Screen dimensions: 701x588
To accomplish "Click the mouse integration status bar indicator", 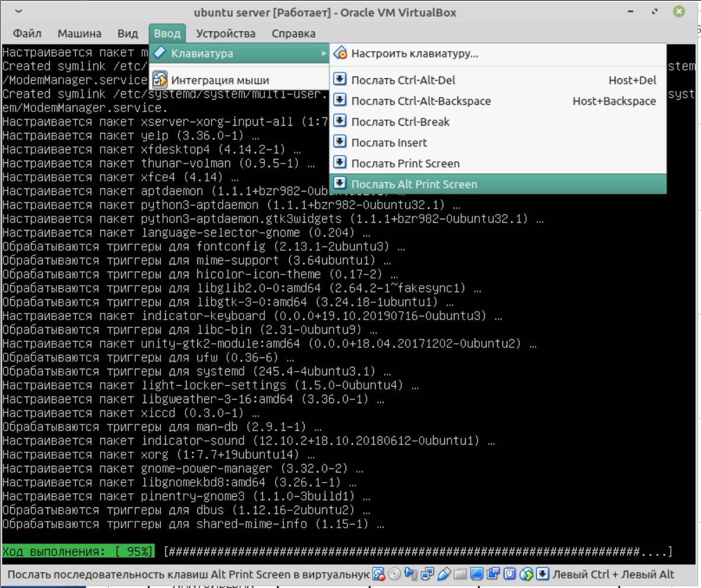I will pyautogui.click(x=526, y=574).
